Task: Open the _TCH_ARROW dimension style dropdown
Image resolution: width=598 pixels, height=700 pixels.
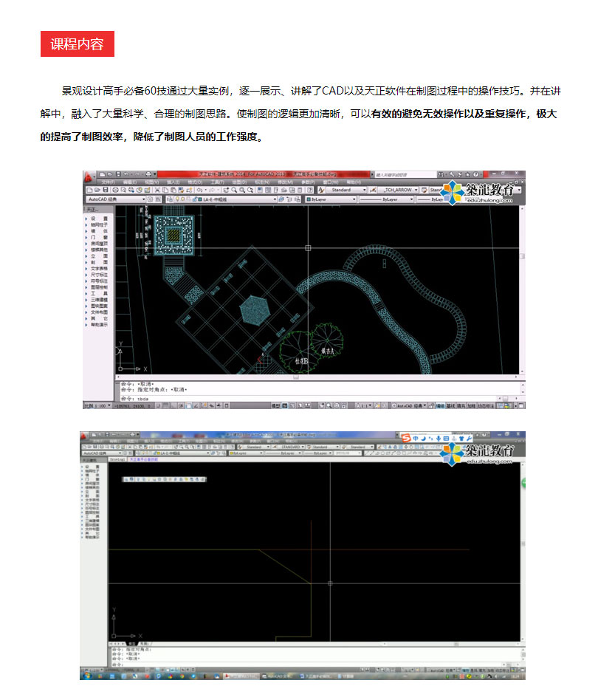Action: coord(398,190)
